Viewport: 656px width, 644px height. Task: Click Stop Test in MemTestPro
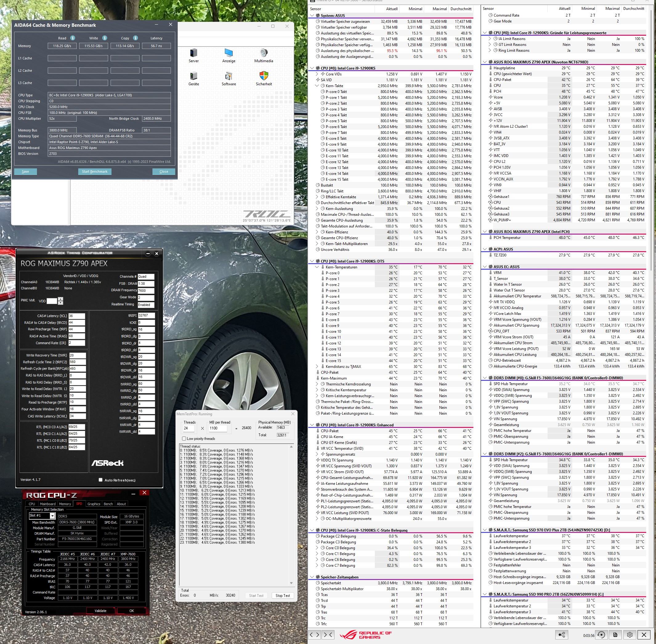[x=282, y=596]
